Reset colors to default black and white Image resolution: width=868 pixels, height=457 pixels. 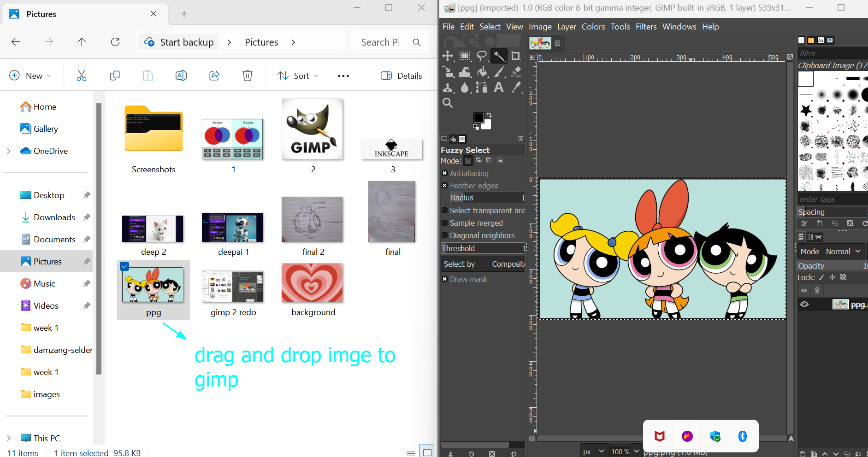click(x=476, y=127)
